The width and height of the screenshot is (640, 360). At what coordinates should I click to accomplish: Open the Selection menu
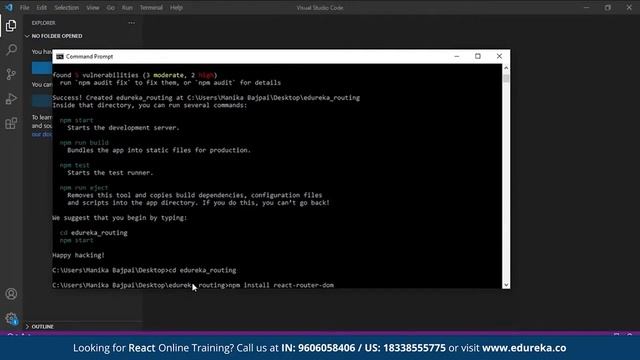[x=67, y=8]
